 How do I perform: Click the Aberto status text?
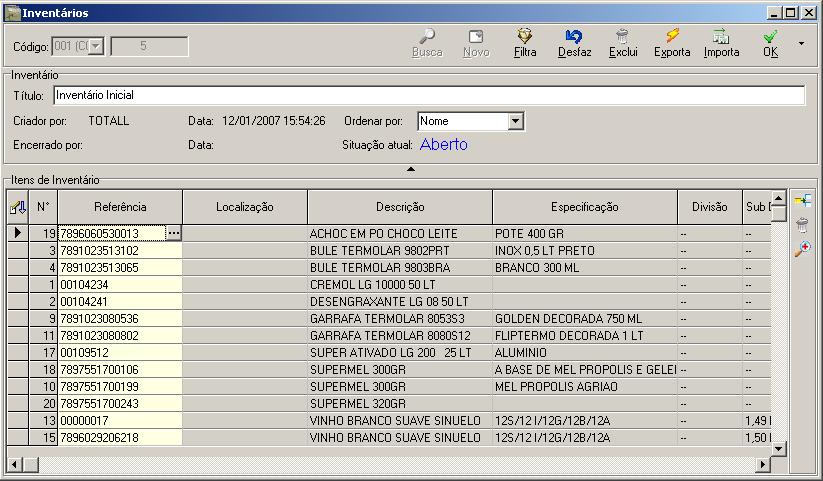(444, 144)
